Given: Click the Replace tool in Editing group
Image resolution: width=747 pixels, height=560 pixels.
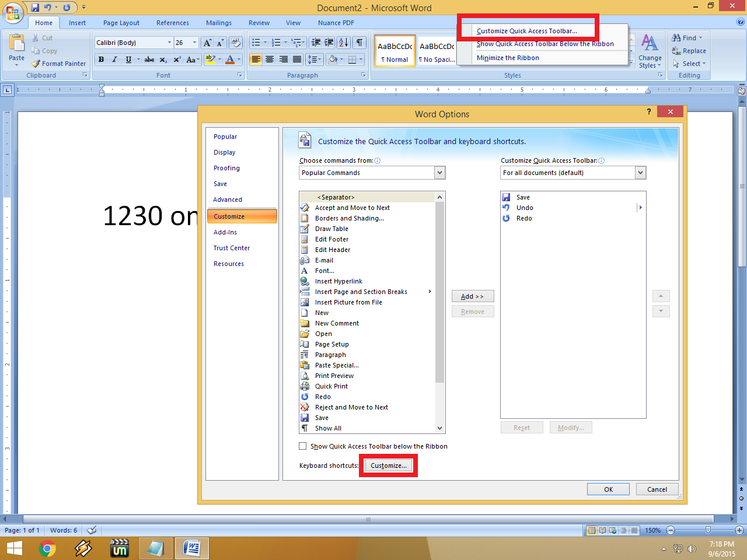Looking at the screenshot, I should coord(689,51).
